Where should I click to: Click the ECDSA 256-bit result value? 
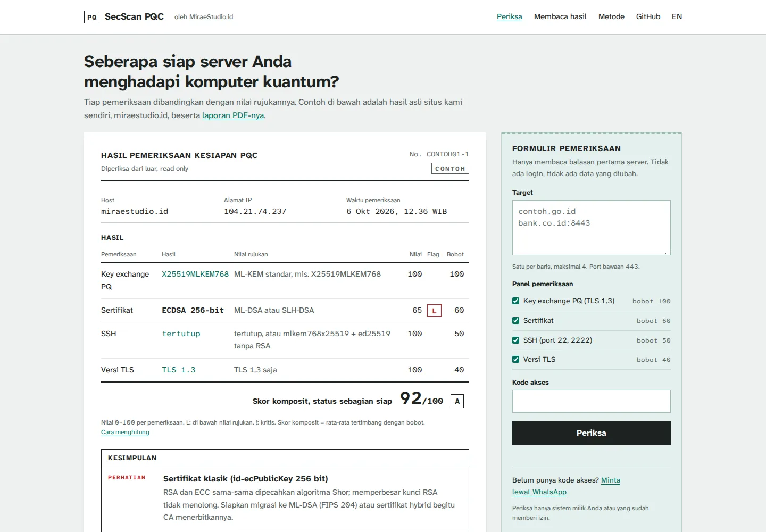click(x=193, y=310)
